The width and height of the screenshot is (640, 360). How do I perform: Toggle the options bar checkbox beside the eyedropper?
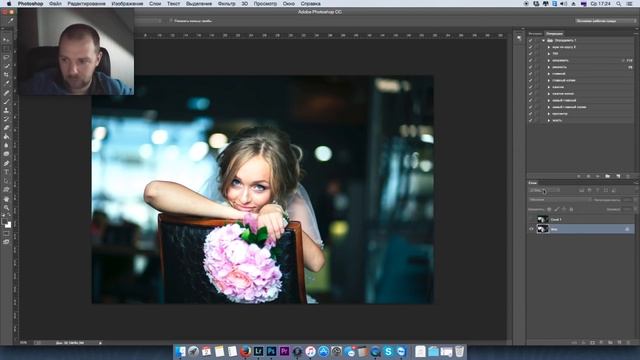coord(171,20)
